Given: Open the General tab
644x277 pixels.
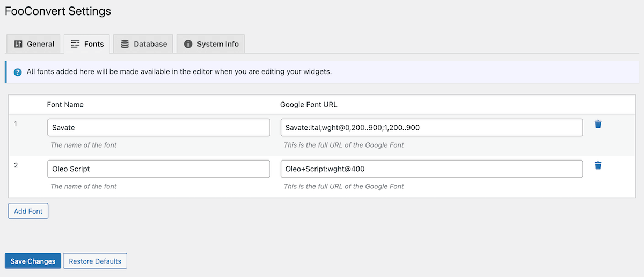Looking at the screenshot, I should pyautogui.click(x=34, y=44).
